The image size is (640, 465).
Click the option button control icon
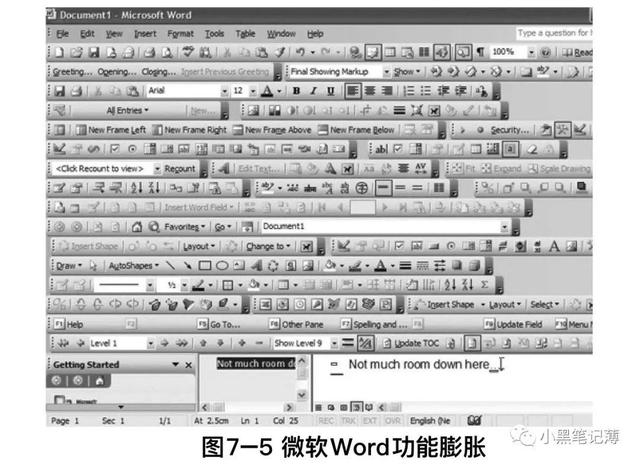click(132, 149)
